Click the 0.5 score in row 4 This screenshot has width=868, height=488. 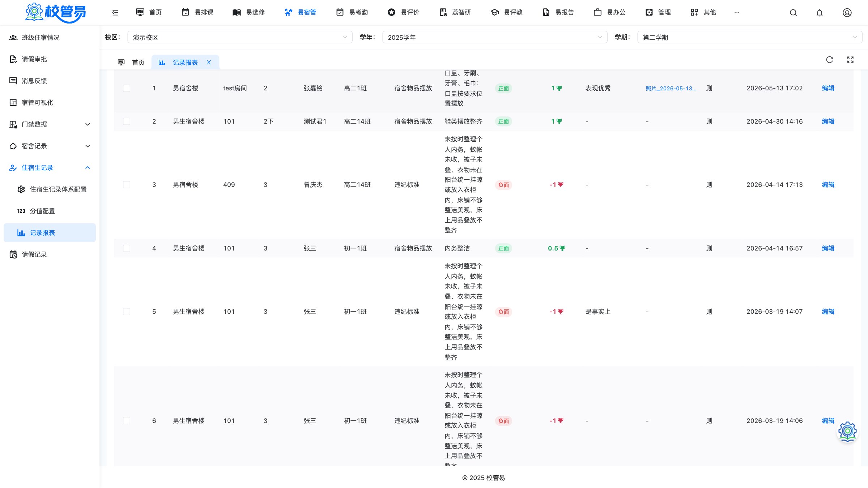(556, 248)
